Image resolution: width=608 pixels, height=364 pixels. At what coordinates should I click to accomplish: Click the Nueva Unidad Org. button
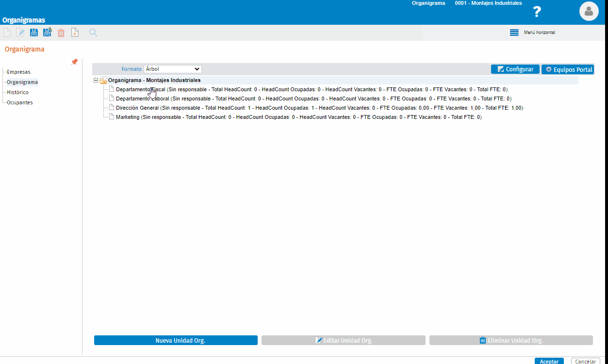tap(176, 340)
